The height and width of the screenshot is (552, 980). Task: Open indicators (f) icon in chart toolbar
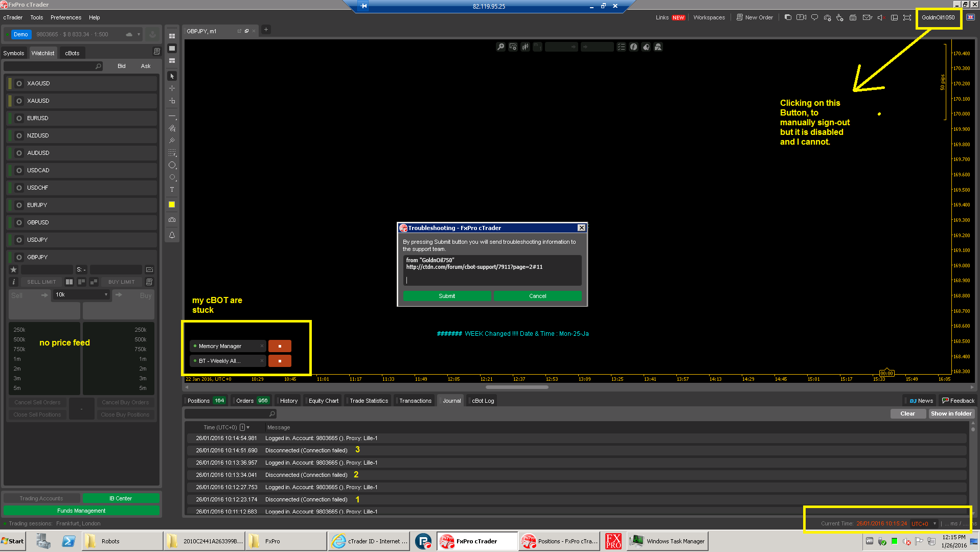point(633,47)
